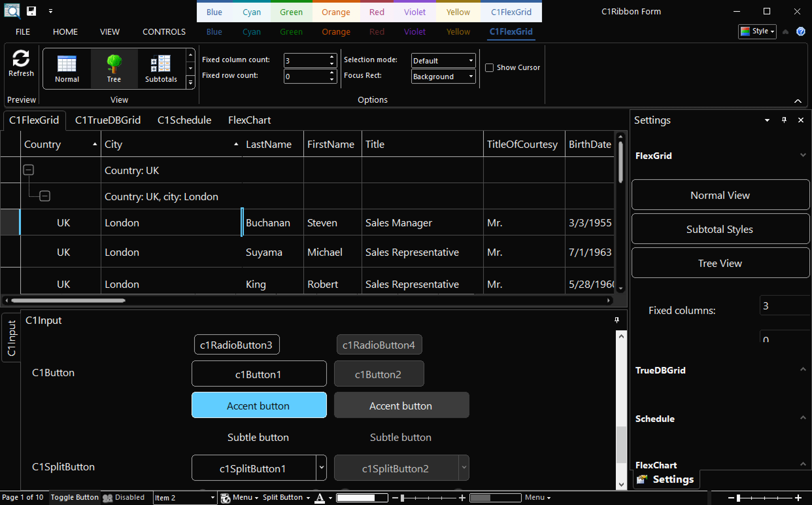Toggle the Show Cursor checkbox
The image size is (812, 505).
coord(489,68)
